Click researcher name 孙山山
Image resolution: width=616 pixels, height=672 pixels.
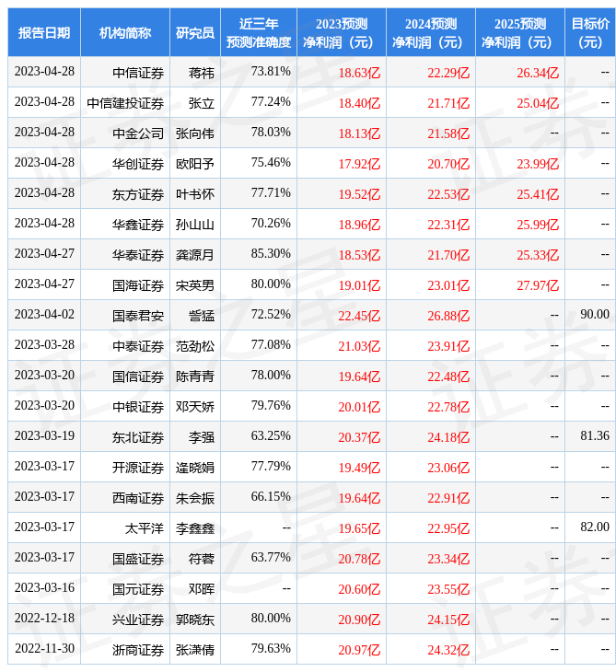tap(195, 225)
